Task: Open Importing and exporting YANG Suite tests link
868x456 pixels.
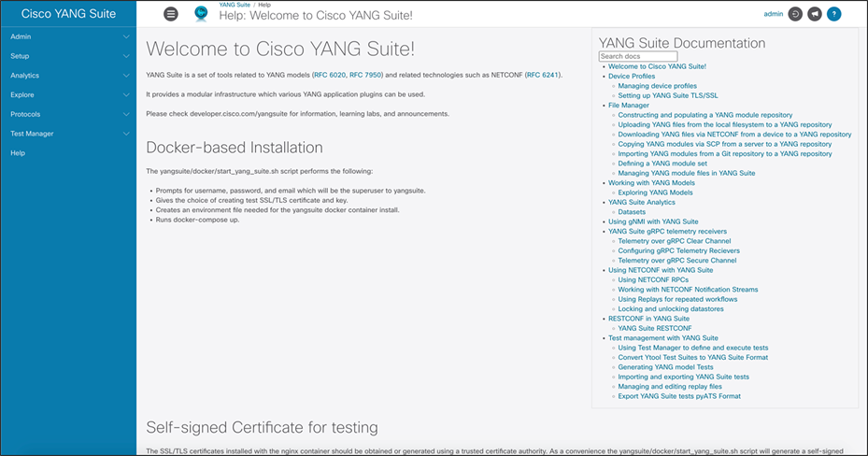Action: point(684,377)
